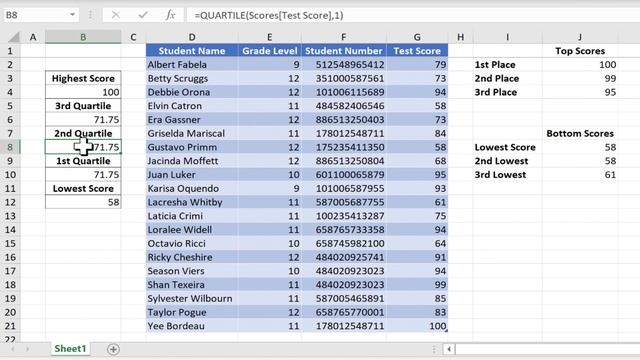Image resolution: width=640 pixels, height=360 pixels.
Task: Click the Lacresha Whitby name cell
Action: (191, 202)
